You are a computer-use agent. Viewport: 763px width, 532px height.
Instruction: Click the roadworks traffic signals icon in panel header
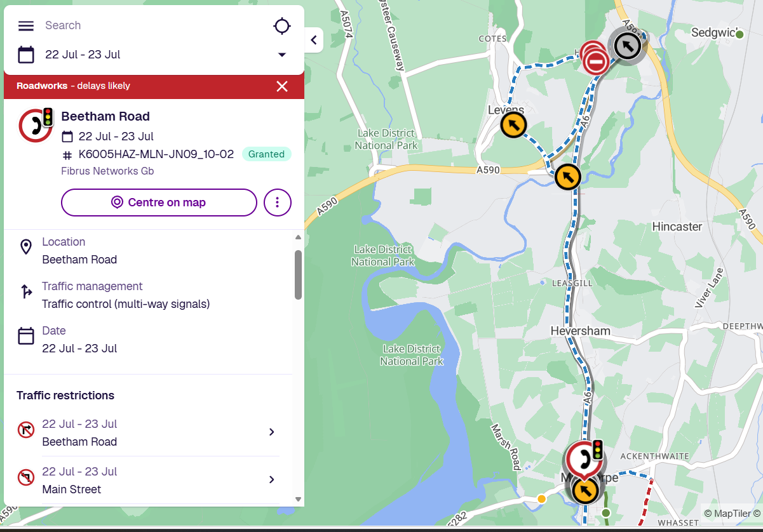[36, 125]
